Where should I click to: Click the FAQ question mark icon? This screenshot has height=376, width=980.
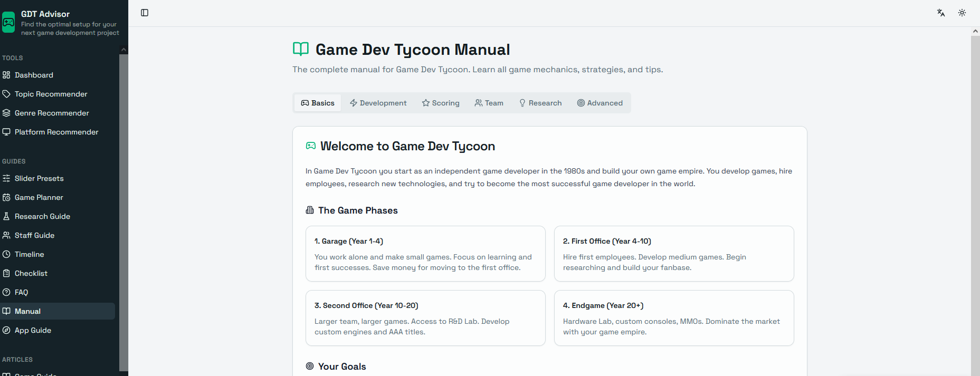click(6, 292)
